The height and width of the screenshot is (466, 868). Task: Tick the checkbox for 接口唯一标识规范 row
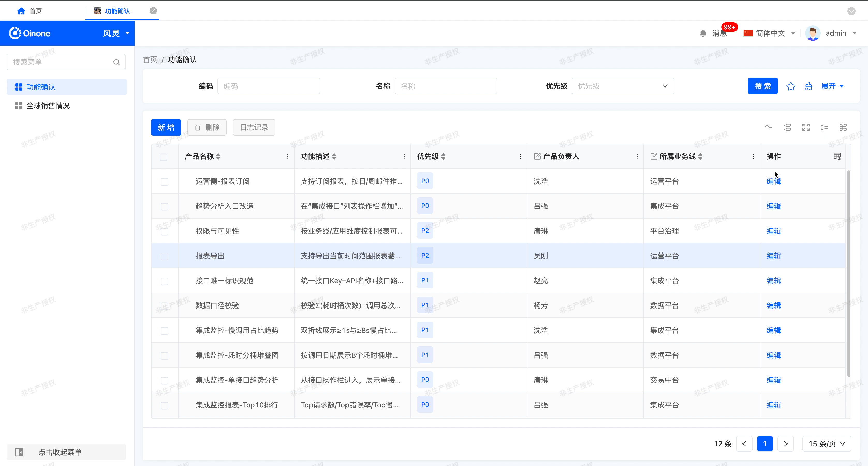[x=164, y=281]
